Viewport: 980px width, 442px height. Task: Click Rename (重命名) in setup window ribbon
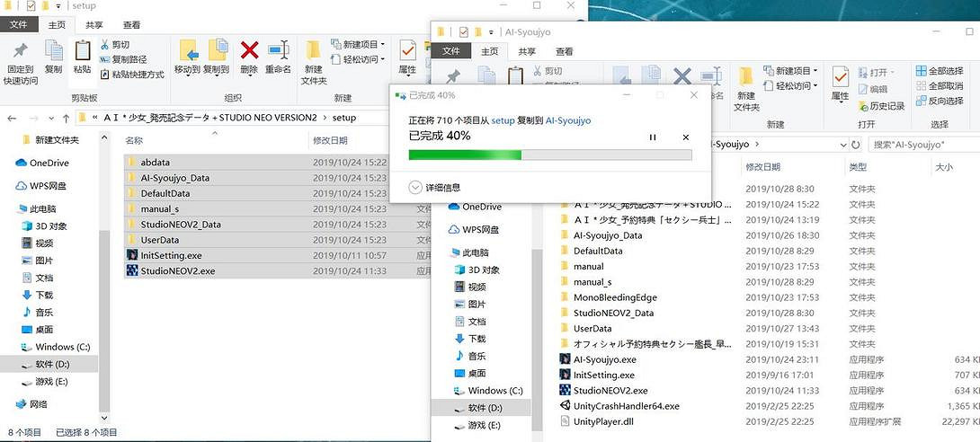278,57
